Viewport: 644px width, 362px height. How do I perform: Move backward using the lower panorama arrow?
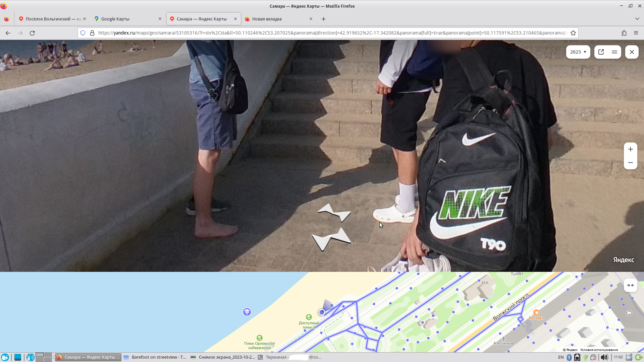pos(331,239)
